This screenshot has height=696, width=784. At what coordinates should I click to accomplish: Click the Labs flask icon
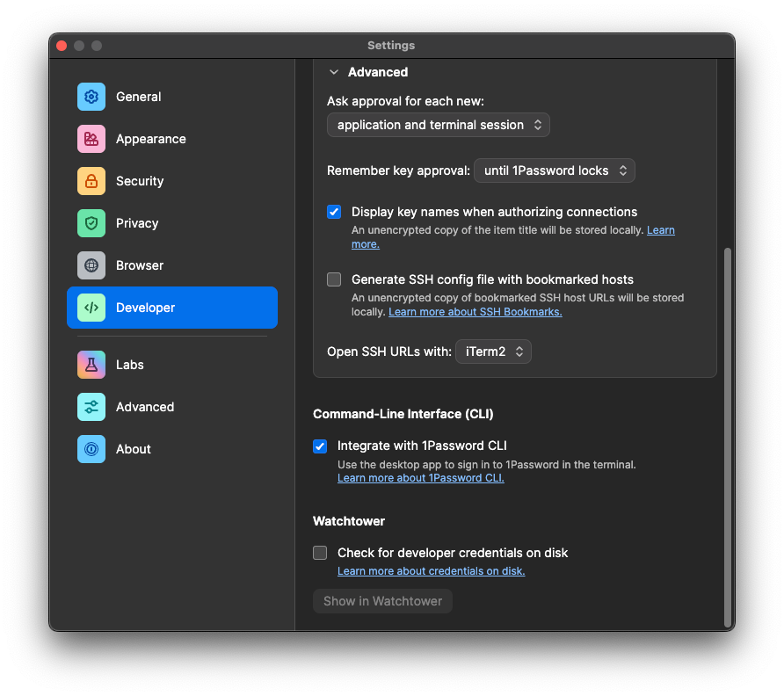91,365
